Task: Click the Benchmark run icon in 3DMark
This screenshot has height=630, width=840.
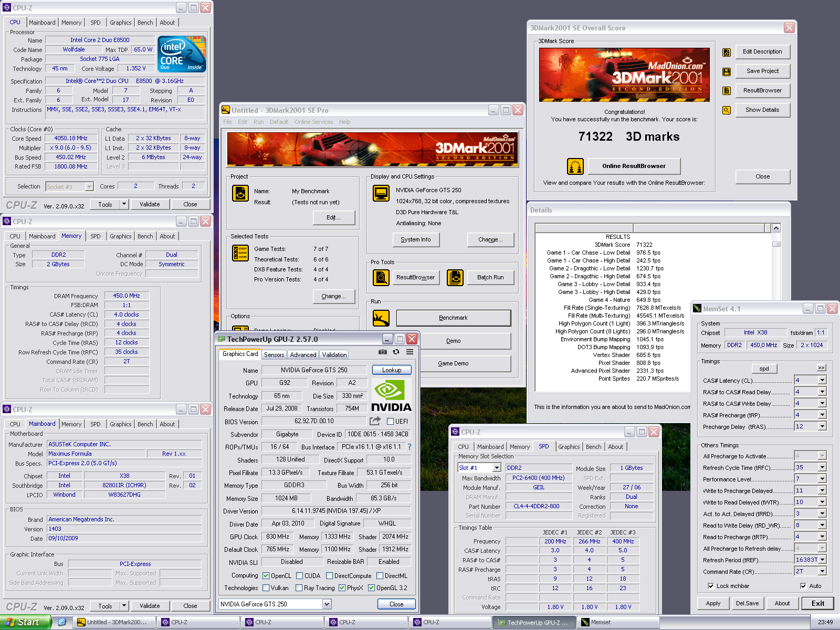Action: 381,318
